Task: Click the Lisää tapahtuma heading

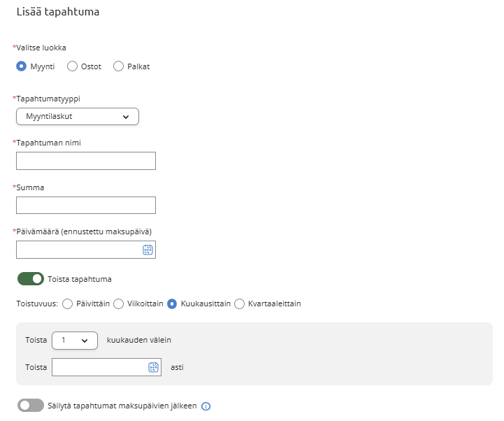Action: pyautogui.click(x=58, y=12)
